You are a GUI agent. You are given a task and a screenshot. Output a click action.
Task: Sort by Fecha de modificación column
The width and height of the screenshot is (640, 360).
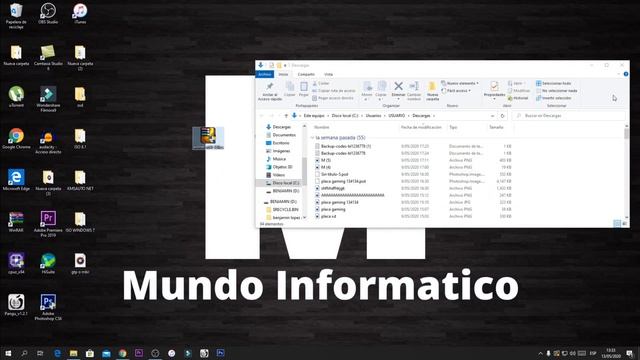421,127
